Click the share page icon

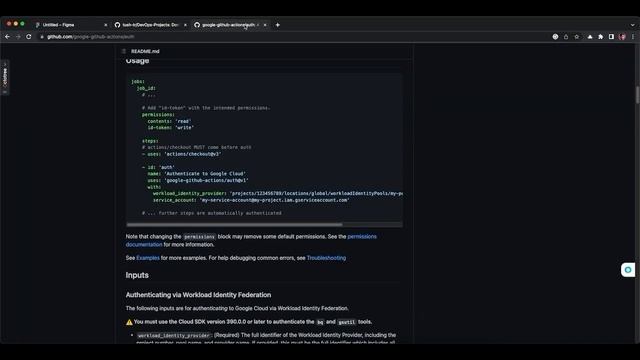point(566,37)
